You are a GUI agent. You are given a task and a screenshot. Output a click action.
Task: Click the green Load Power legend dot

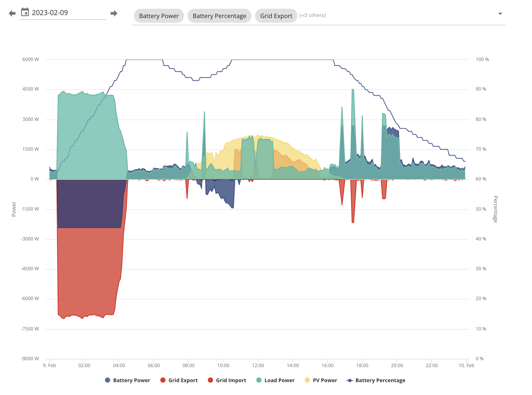click(x=259, y=380)
